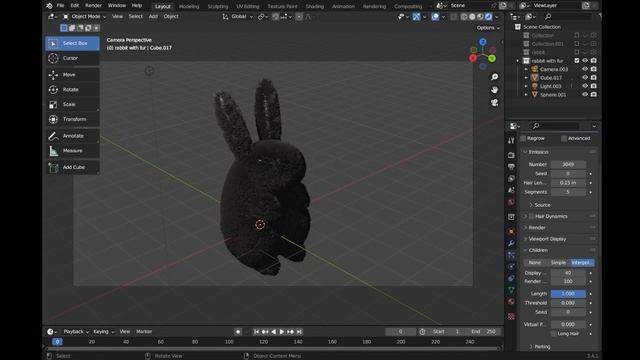This screenshot has height=360, width=640.
Task: Click the emission Number field
Action: coord(568,164)
